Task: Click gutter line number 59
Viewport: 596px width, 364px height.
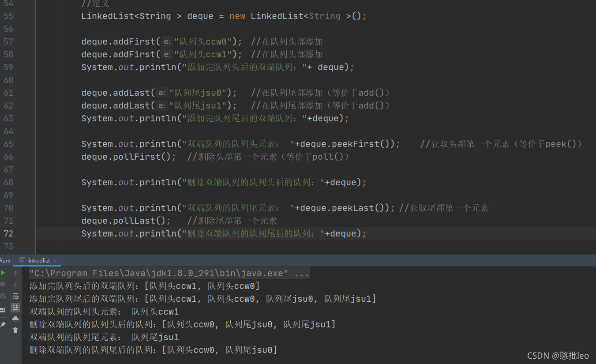Action: [8, 67]
